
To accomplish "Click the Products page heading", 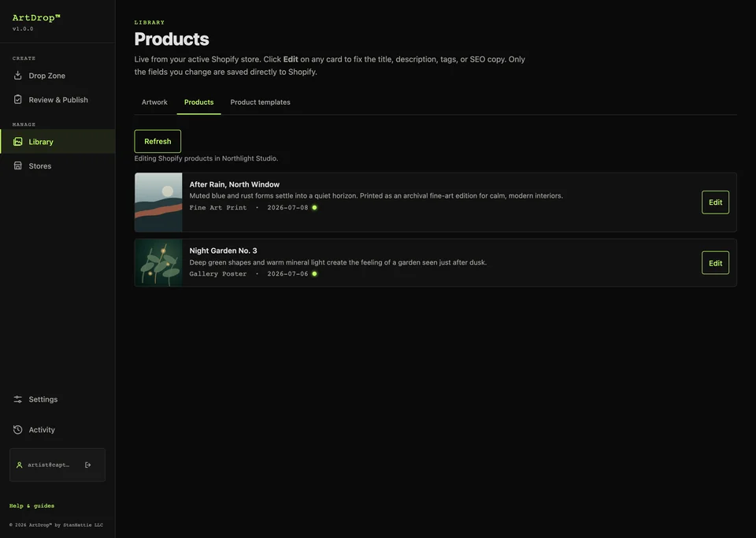I will coord(172,39).
